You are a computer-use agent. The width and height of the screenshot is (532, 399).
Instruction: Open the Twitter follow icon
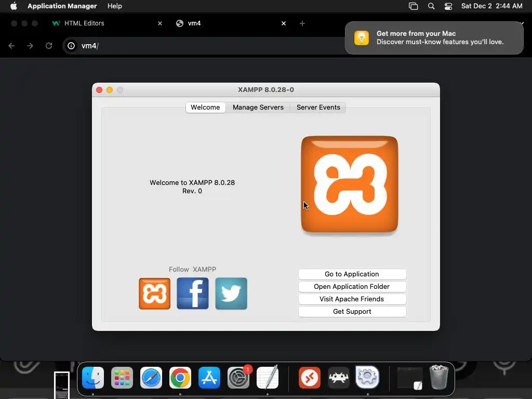231,294
